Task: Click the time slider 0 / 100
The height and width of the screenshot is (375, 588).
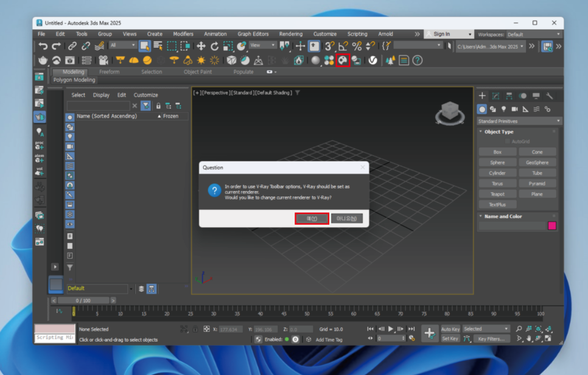Action: click(x=83, y=300)
